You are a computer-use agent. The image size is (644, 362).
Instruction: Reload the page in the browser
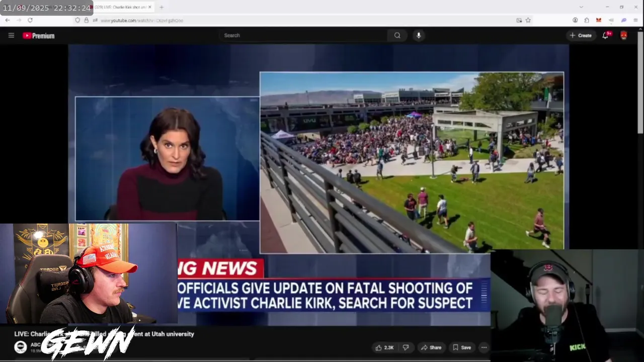[30, 20]
